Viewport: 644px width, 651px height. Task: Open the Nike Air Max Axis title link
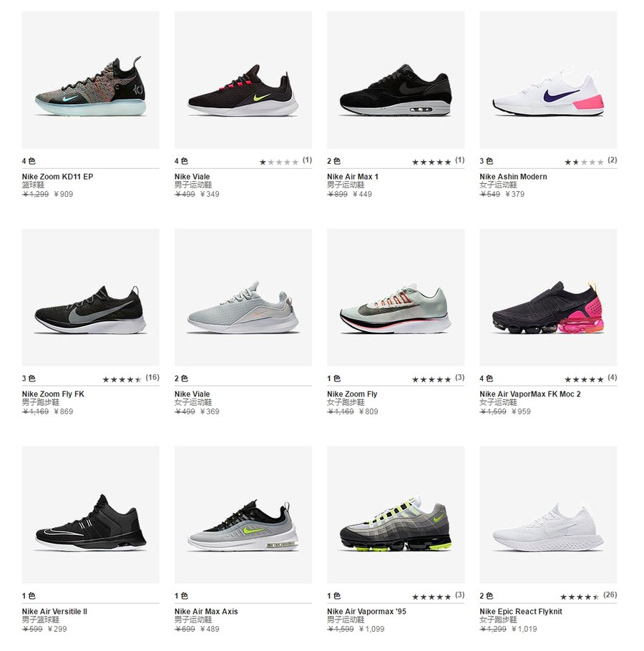(206, 612)
